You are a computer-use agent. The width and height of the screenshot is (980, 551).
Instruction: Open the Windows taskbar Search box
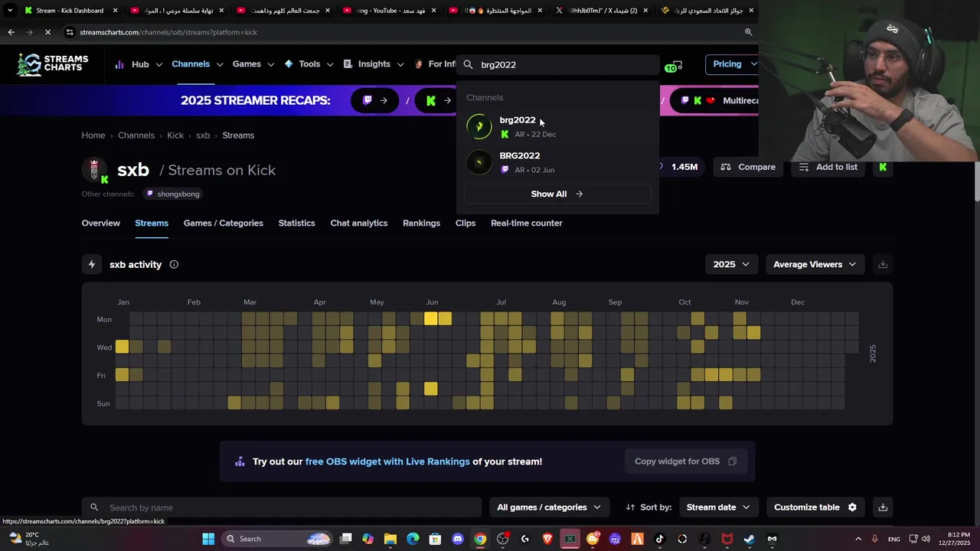(x=278, y=539)
